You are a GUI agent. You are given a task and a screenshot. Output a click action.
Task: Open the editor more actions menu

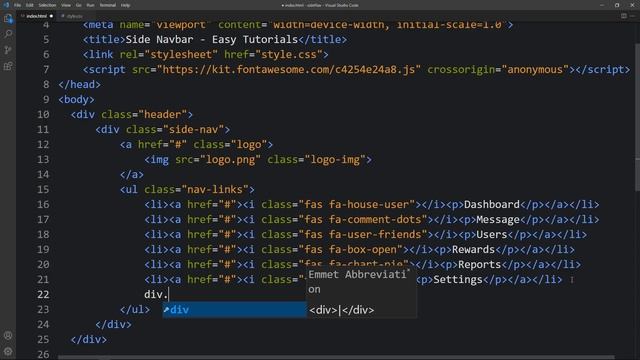coord(633,16)
